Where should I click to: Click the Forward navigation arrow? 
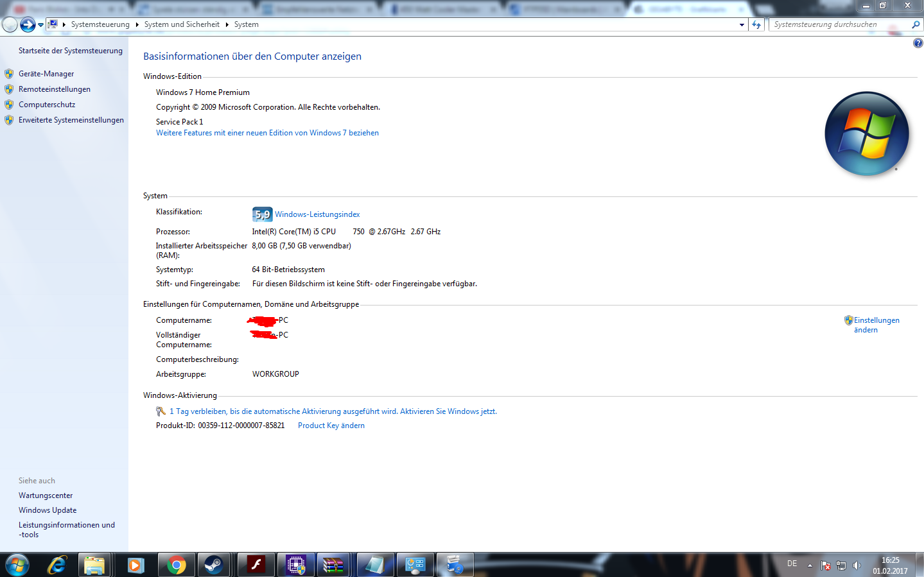pos(28,24)
